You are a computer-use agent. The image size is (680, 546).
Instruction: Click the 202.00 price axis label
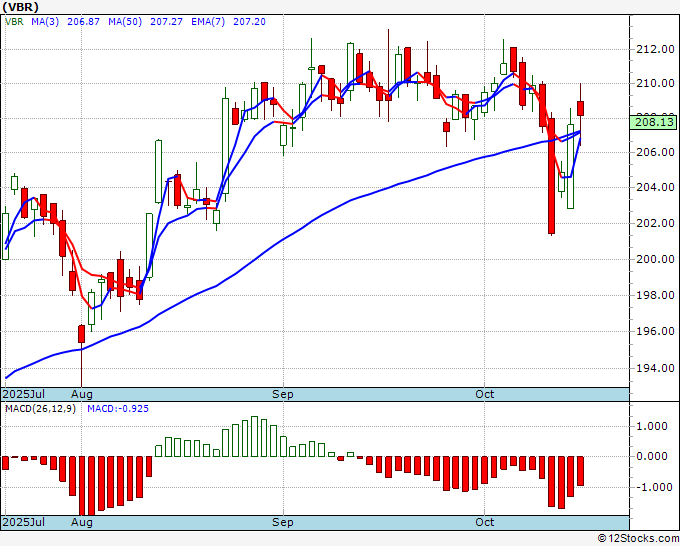(x=655, y=223)
